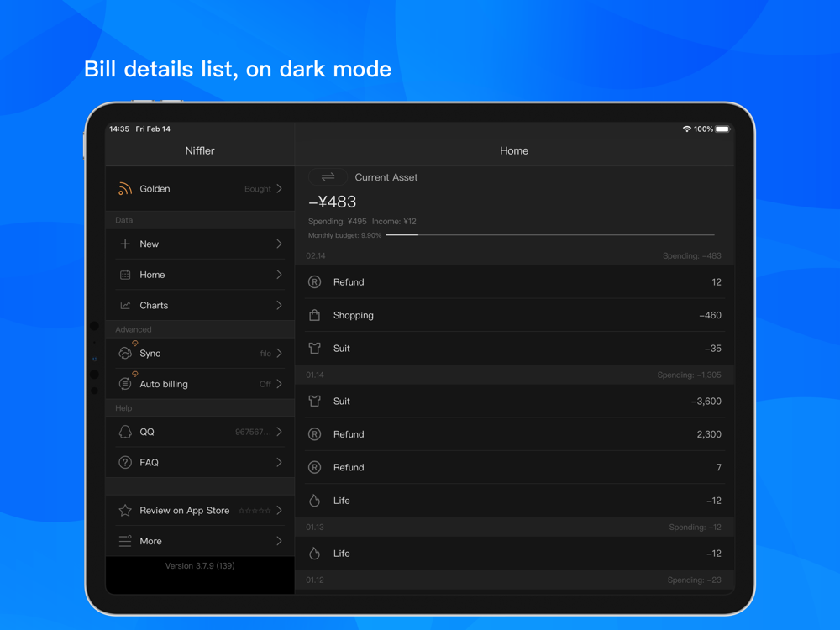Click the chevron on Home row
Image resolution: width=840 pixels, height=630 pixels.
279,275
